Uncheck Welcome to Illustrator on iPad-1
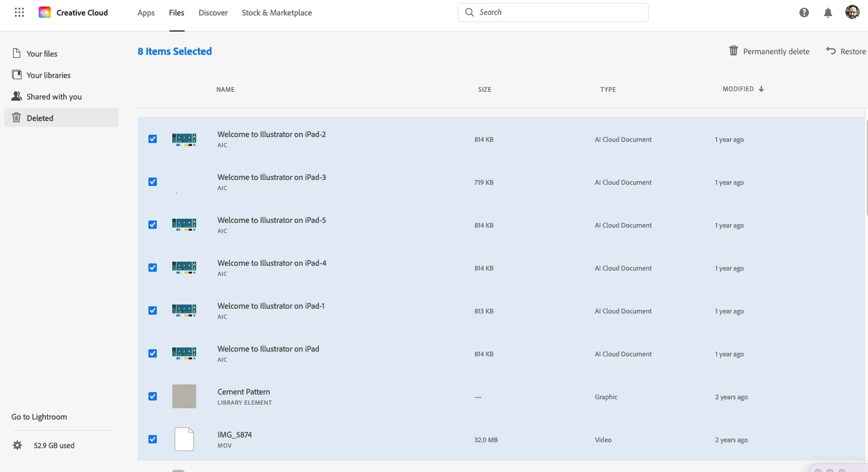 click(x=153, y=310)
